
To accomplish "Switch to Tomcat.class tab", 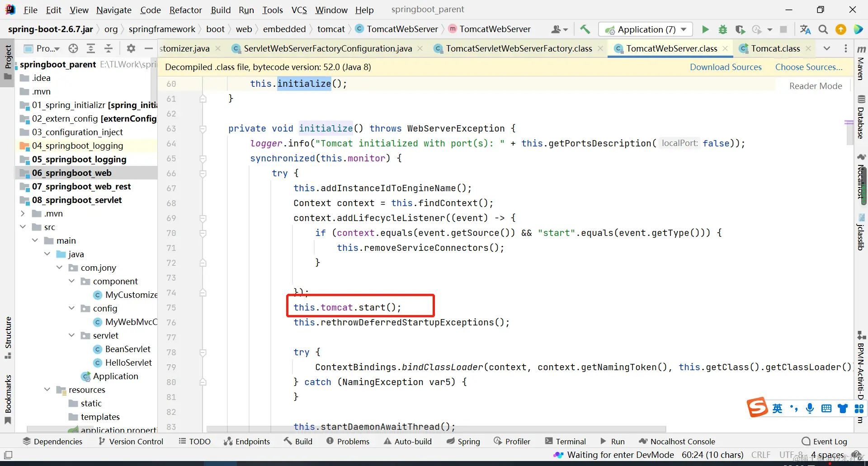I will click(775, 48).
